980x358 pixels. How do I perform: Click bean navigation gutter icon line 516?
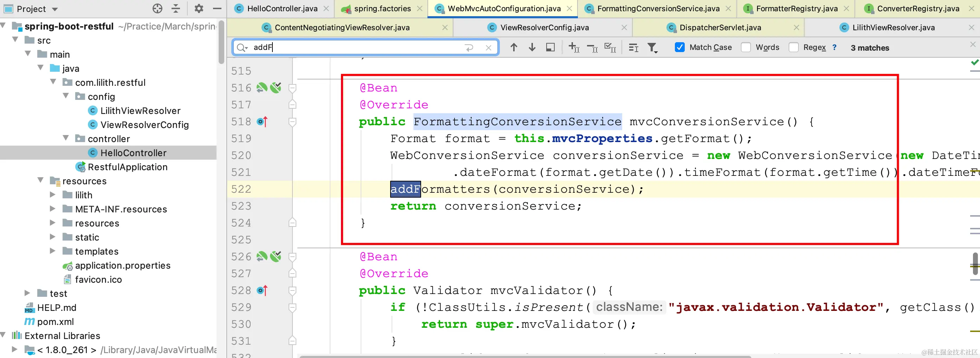tap(262, 88)
